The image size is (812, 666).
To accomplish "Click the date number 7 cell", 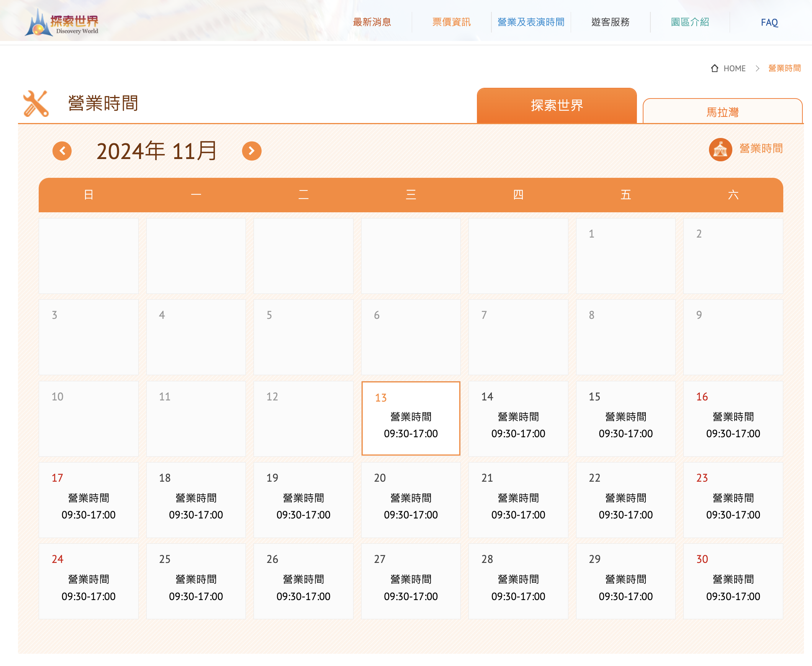I will pos(518,337).
